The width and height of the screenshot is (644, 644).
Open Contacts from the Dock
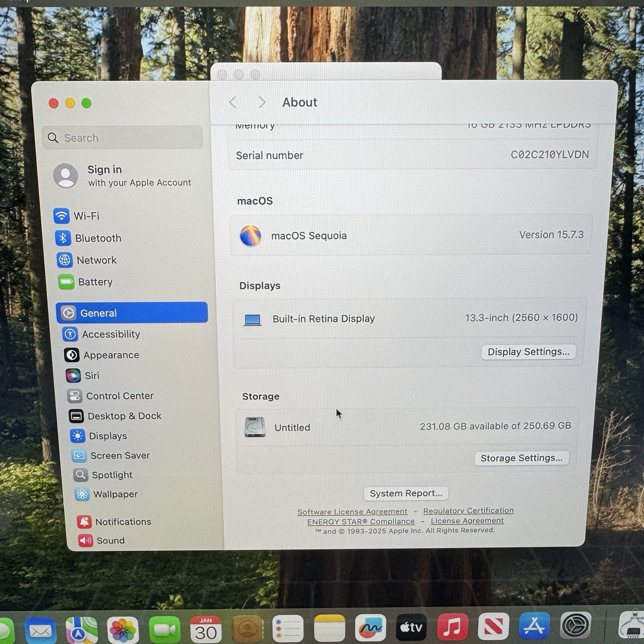[247, 629]
